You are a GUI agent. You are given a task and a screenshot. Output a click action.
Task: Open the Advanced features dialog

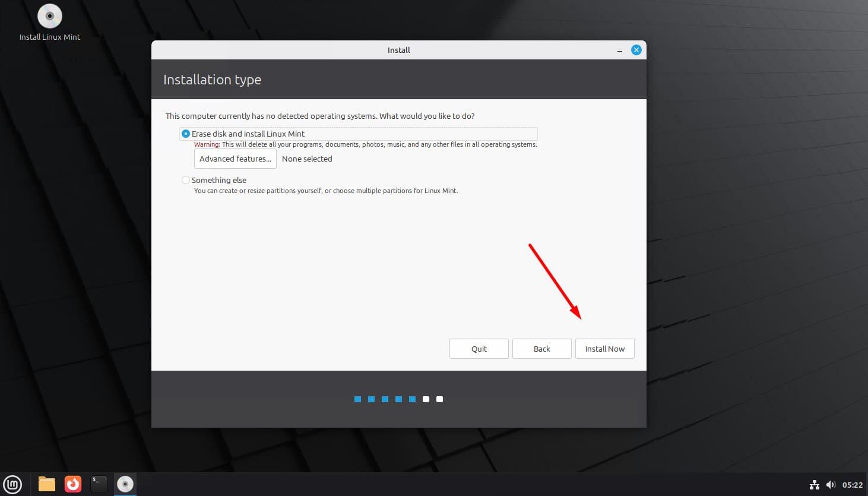pos(235,159)
